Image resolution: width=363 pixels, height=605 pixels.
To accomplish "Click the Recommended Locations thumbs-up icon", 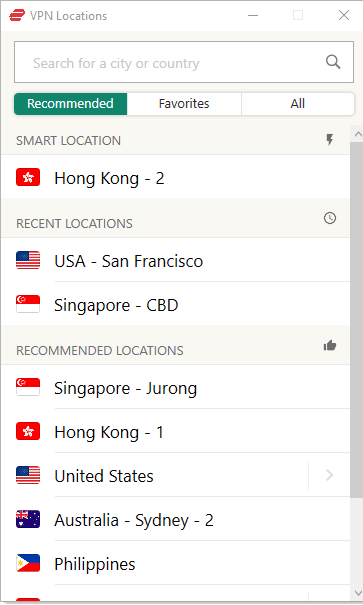I will click(330, 345).
